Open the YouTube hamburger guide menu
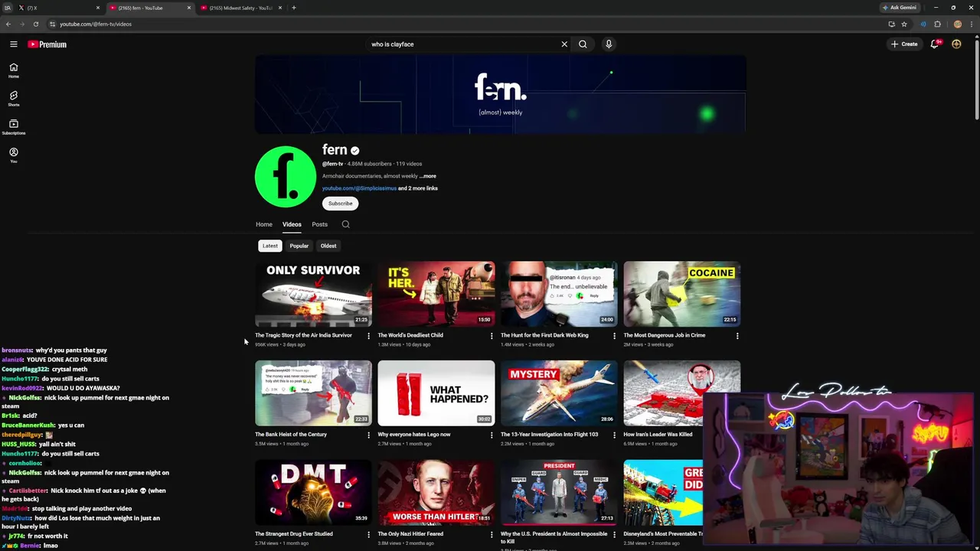This screenshot has width=980, height=551. coord(13,44)
